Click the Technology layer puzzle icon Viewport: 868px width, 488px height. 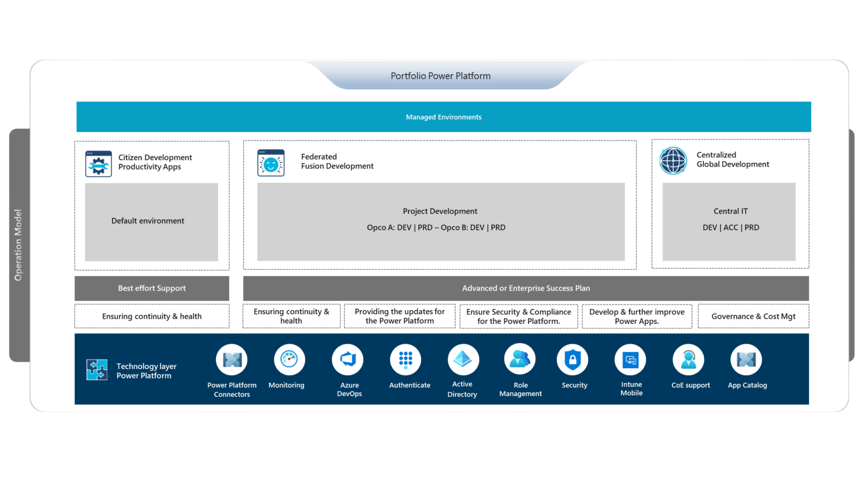tap(97, 370)
